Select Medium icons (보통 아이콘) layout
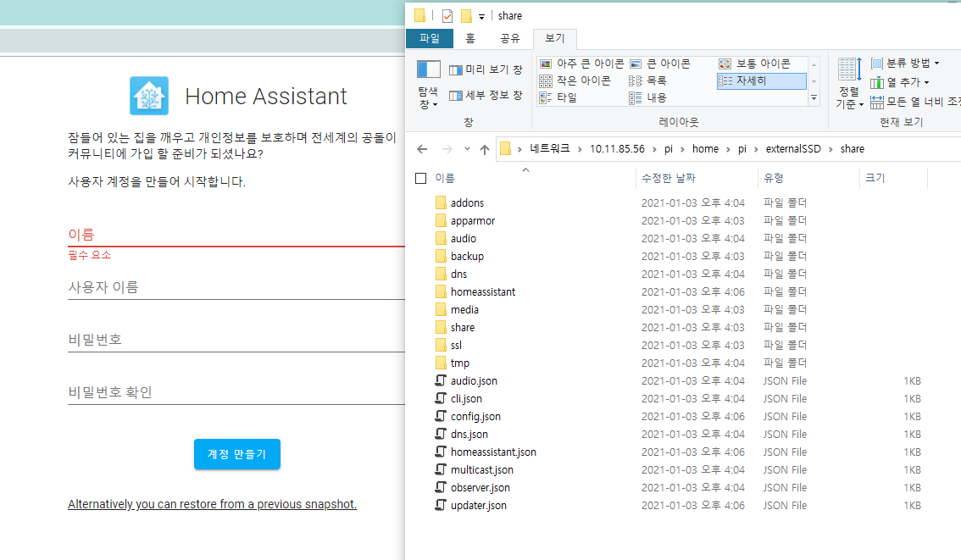961x560 pixels. pyautogui.click(x=754, y=64)
